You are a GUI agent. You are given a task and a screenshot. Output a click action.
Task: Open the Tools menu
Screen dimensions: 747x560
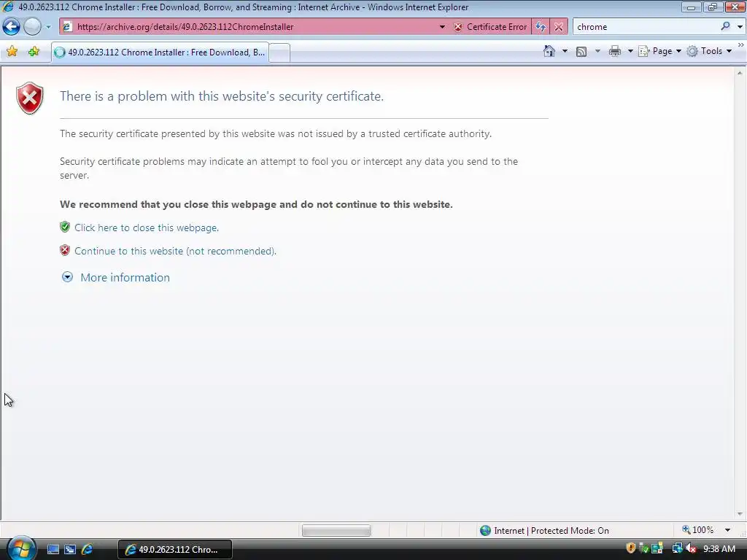tap(709, 51)
